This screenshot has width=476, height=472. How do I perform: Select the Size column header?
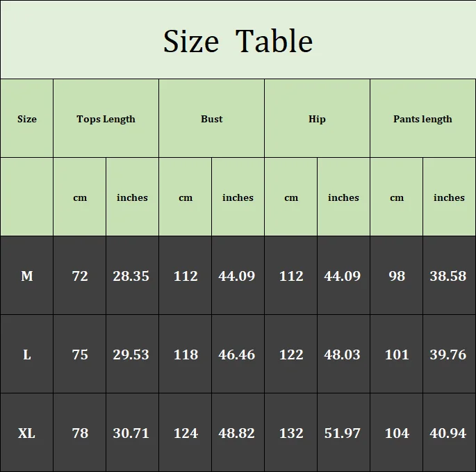click(27, 119)
